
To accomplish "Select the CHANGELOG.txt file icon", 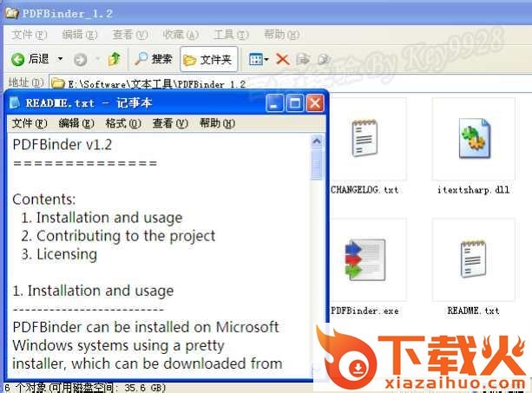I will (365, 138).
